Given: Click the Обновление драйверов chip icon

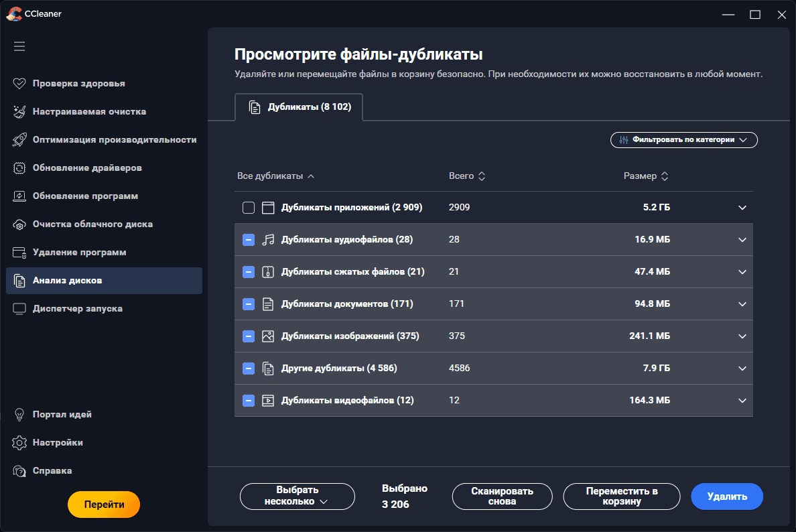Looking at the screenshot, I should pyautogui.click(x=19, y=168).
